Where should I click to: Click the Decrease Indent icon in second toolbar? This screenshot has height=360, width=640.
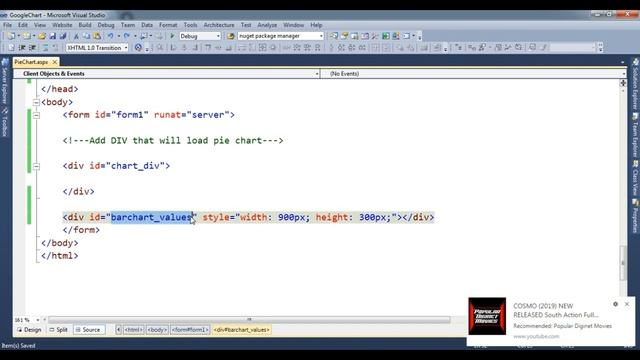(22, 48)
